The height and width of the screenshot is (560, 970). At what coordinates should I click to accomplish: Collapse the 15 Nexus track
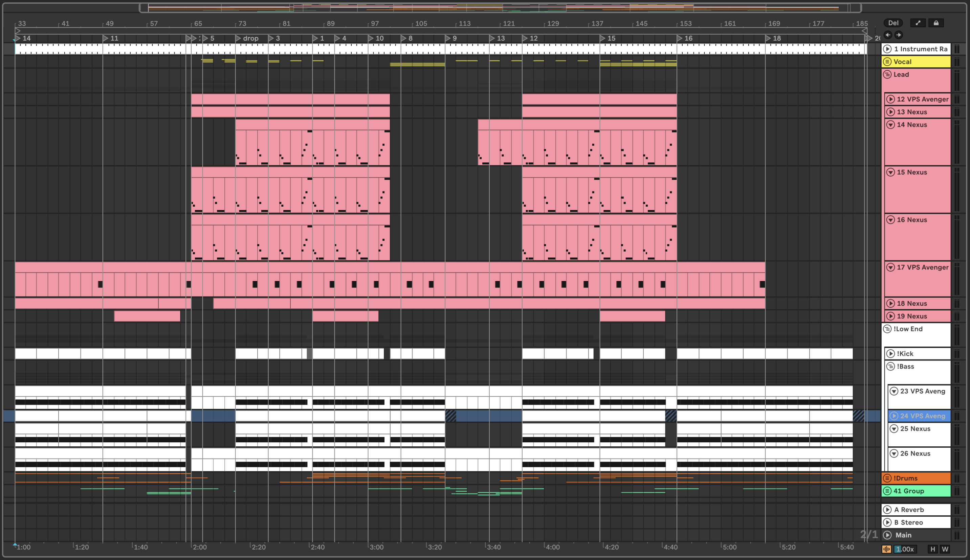(x=890, y=172)
